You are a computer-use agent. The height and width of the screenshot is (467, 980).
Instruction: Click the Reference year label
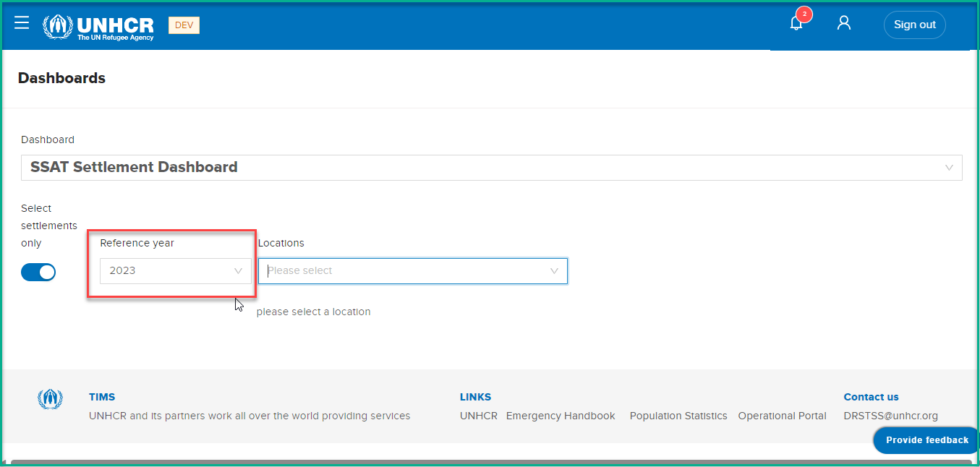[x=137, y=243]
